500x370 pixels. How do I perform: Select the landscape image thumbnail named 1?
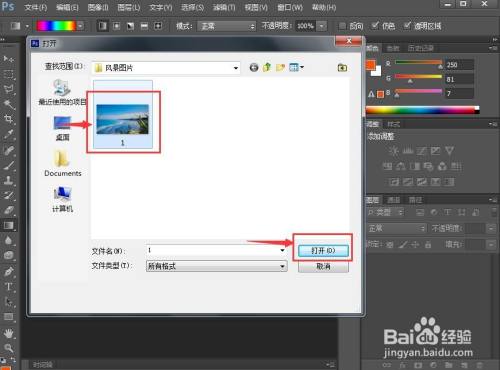click(x=123, y=119)
